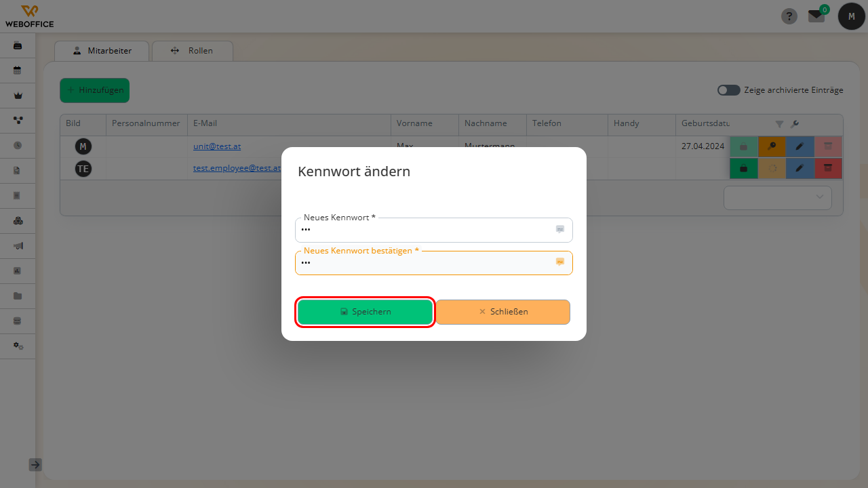The width and height of the screenshot is (868, 488).
Task: Open the bar chart icon in the sidebar
Action: coord(18,270)
